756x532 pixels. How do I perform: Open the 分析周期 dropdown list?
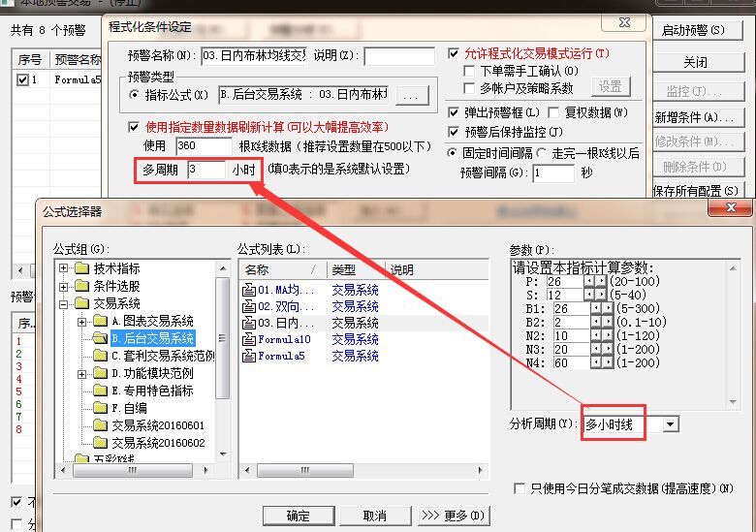click(x=671, y=424)
